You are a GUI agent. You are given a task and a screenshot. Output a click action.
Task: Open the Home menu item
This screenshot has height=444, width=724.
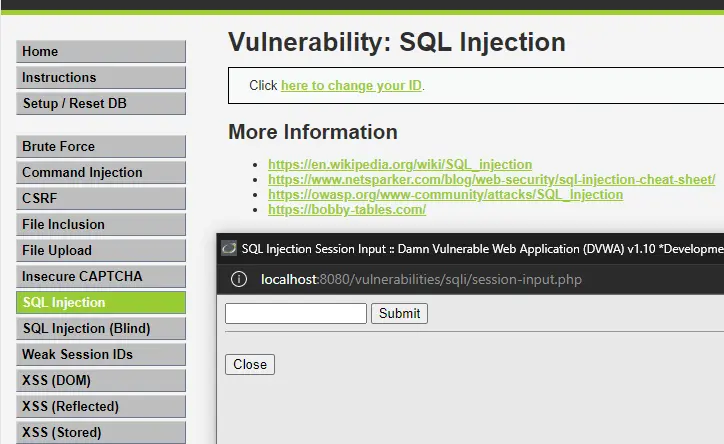(x=101, y=51)
